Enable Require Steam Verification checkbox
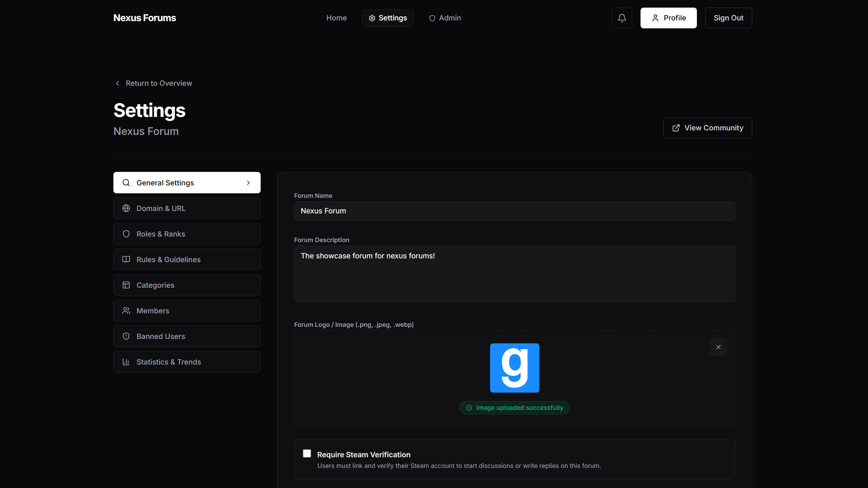Image resolution: width=868 pixels, height=488 pixels. [x=307, y=453]
